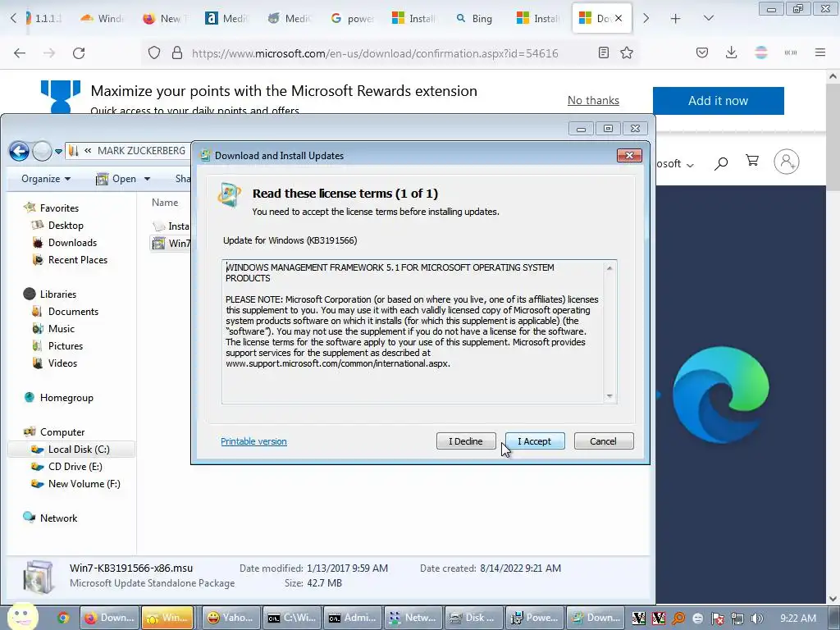Open the Organize menu
The width and height of the screenshot is (840, 630).
(x=46, y=179)
